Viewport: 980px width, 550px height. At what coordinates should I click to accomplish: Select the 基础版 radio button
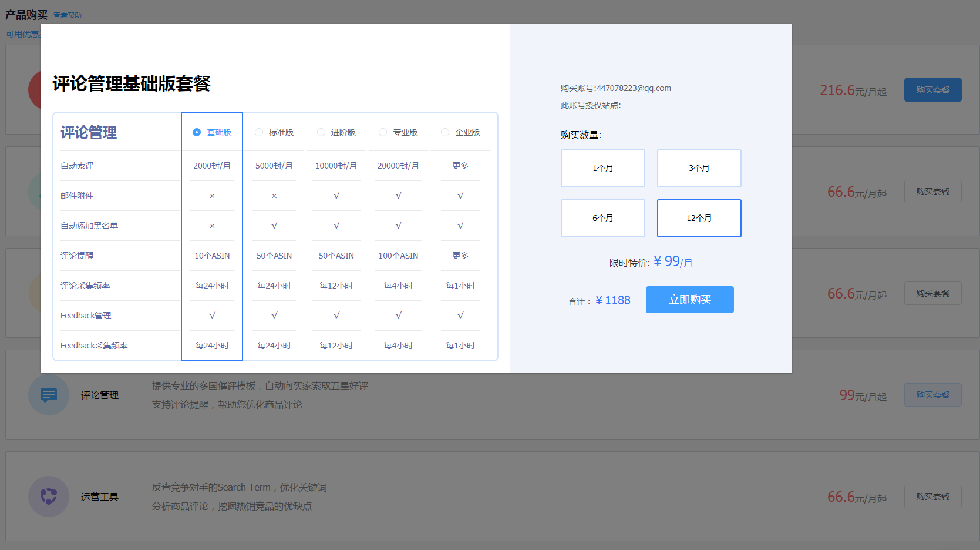(197, 132)
